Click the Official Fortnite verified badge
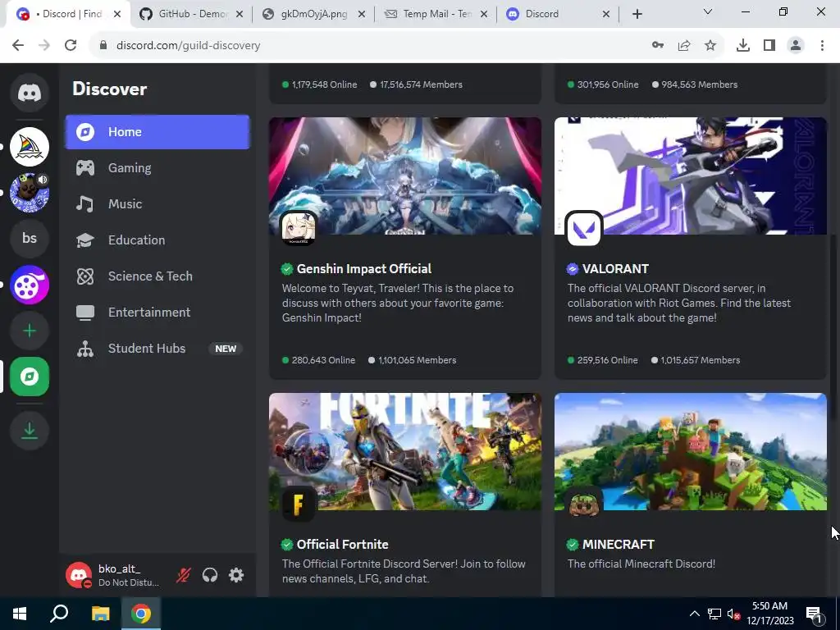Viewport: 840px width, 630px height. [287, 545]
